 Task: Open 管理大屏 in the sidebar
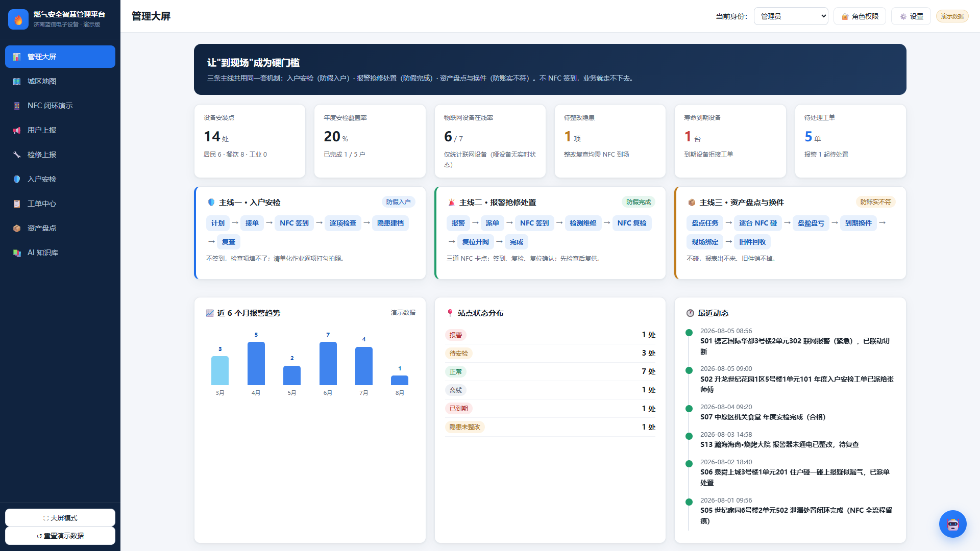click(x=60, y=57)
